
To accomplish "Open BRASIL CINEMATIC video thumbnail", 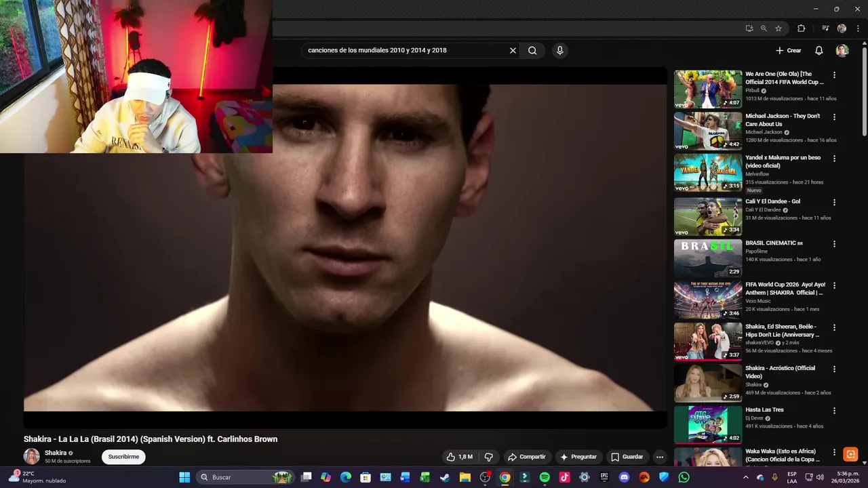I will pyautogui.click(x=708, y=258).
